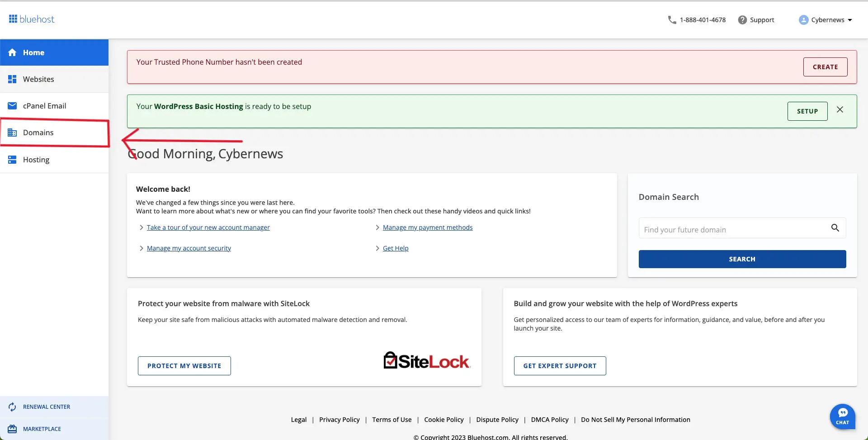Open Take a tour of account manager link
The height and width of the screenshot is (440, 868).
[208, 227]
